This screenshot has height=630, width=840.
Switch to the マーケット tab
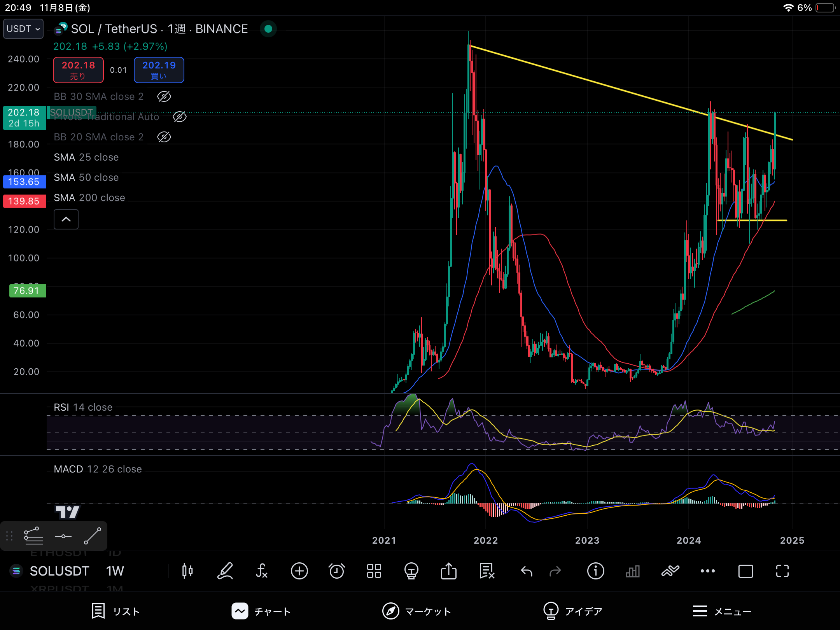(x=416, y=611)
